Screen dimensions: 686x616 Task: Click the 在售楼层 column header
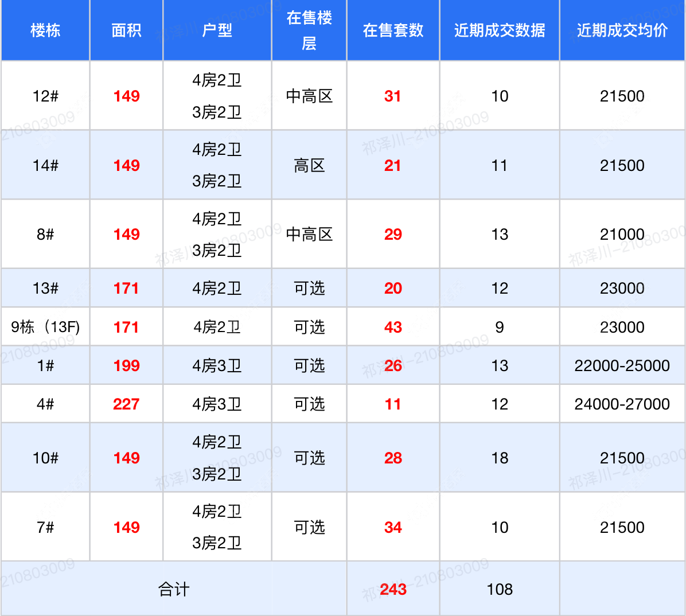click(309, 30)
